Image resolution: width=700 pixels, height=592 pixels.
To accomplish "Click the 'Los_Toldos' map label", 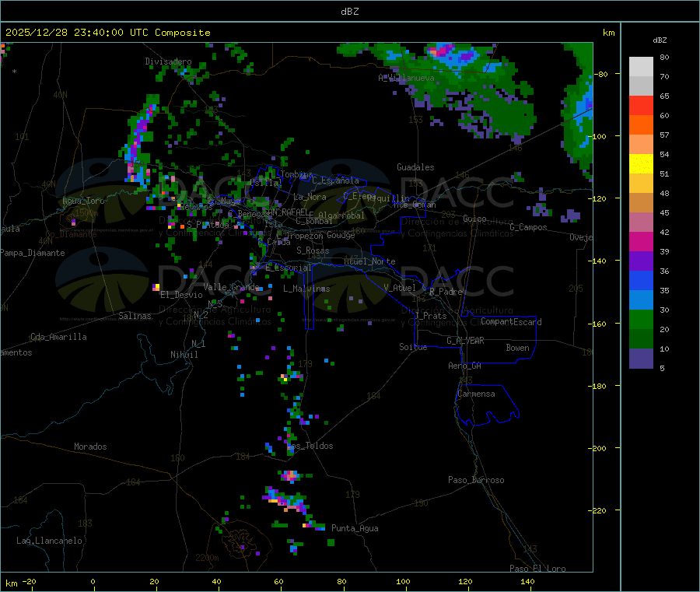I will pos(310,446).
